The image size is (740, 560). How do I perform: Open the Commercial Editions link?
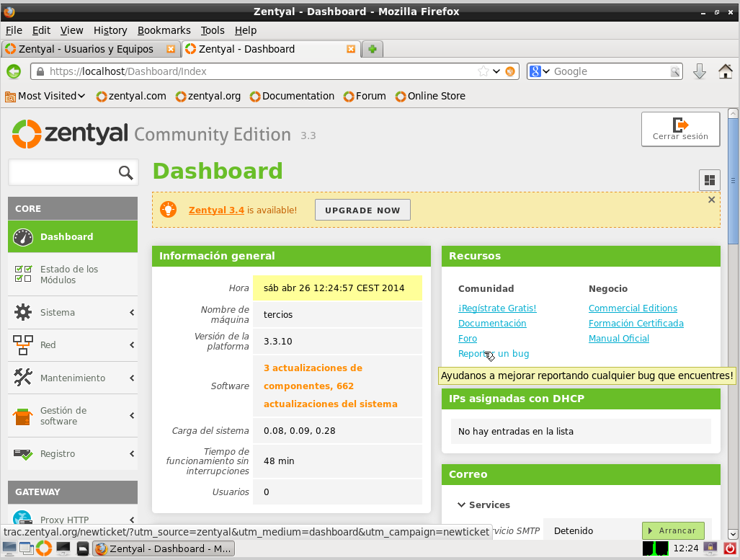pos(633,308)
